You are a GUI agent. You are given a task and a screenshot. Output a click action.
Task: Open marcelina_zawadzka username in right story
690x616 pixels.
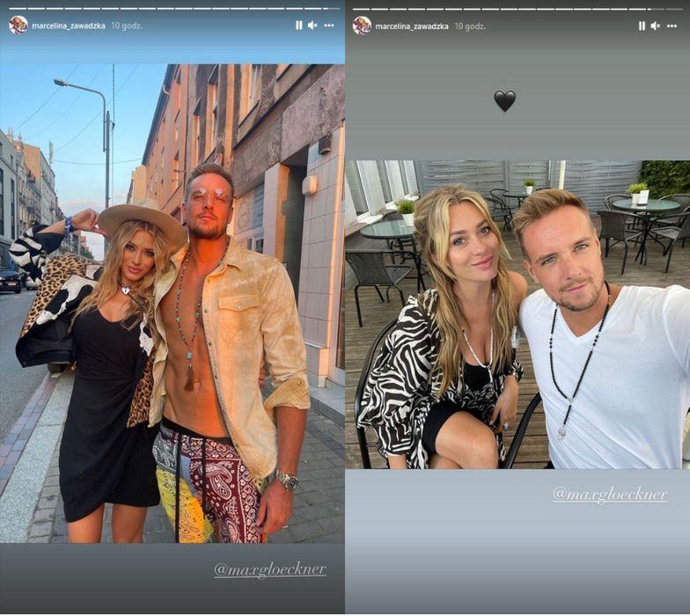coord(412,26)
